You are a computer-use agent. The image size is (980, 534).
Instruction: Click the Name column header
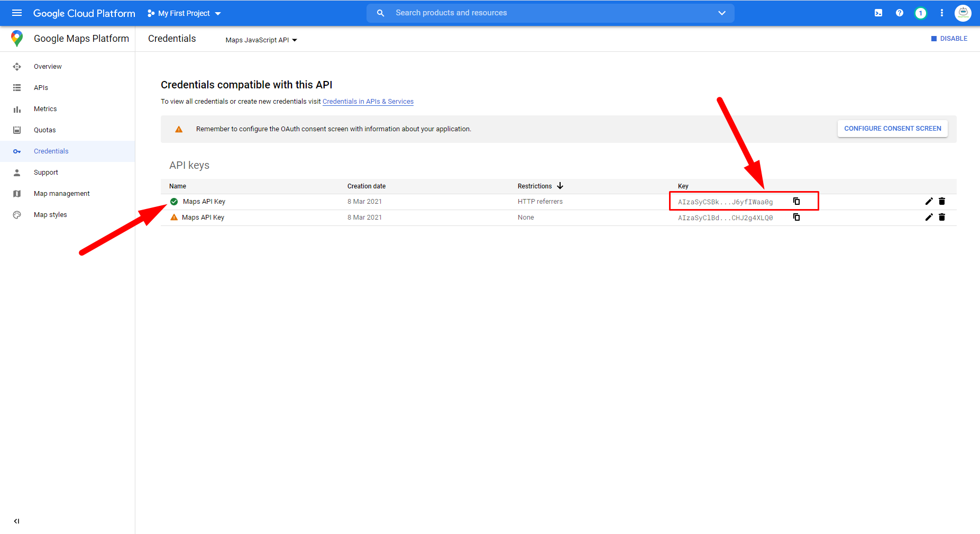tap(178, 186)
